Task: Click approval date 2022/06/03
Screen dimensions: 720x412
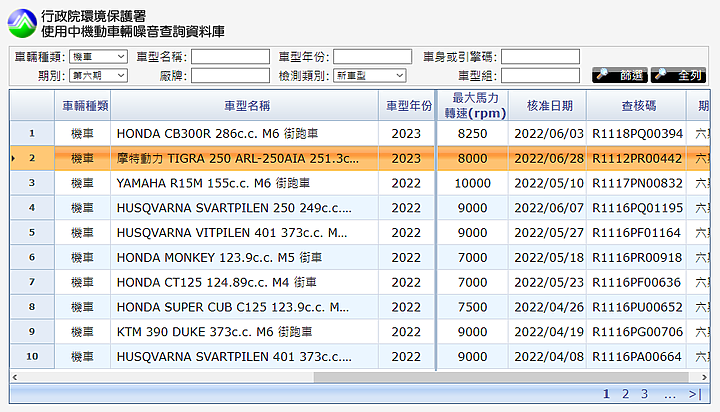Action: [549, 133]
